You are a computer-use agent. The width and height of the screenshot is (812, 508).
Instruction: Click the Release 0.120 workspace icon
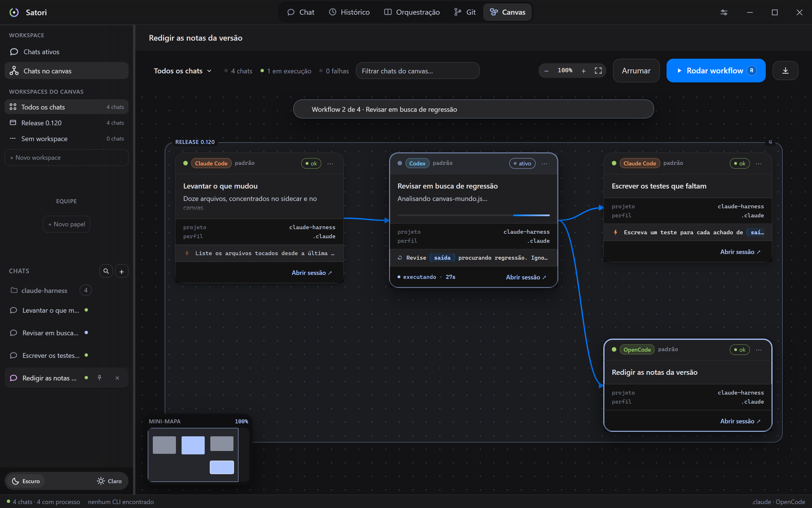(13, 123)
